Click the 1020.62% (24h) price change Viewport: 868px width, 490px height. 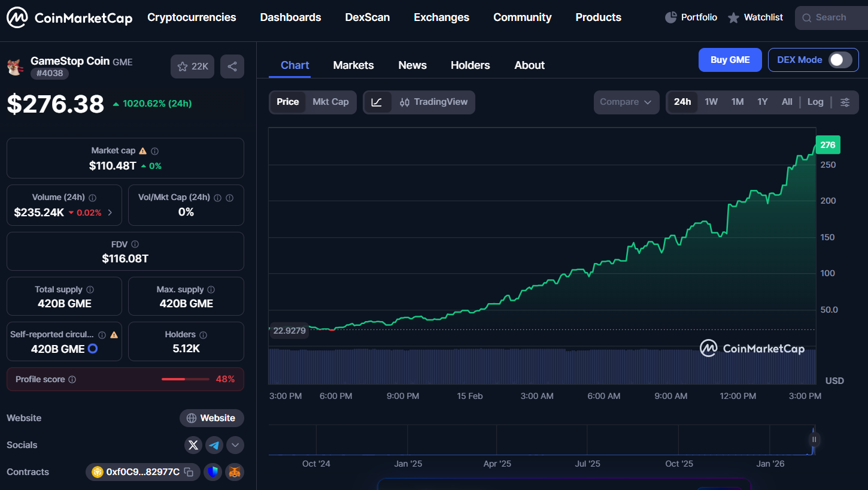152,104
